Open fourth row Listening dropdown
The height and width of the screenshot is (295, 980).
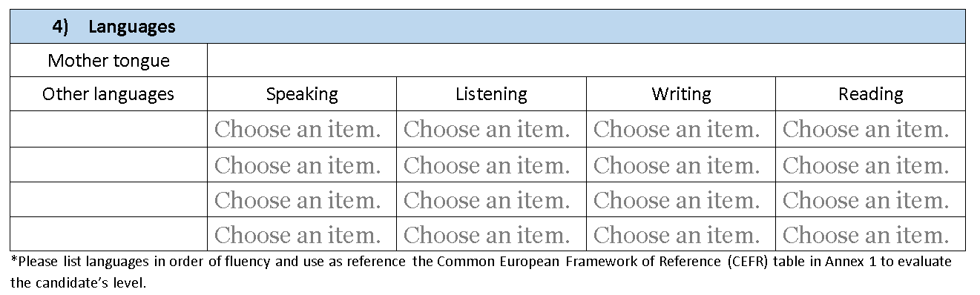487,235
